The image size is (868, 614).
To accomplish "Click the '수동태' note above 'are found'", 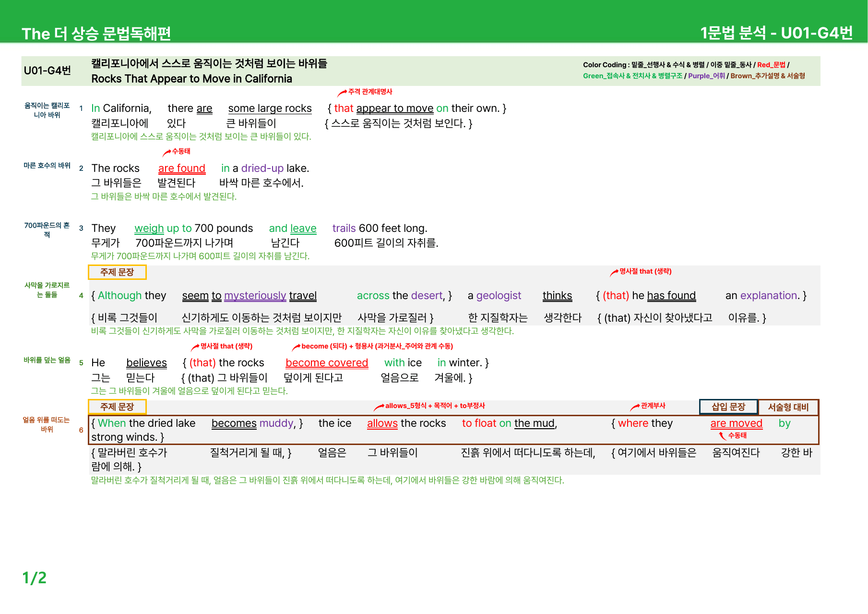I will point(181,151).
